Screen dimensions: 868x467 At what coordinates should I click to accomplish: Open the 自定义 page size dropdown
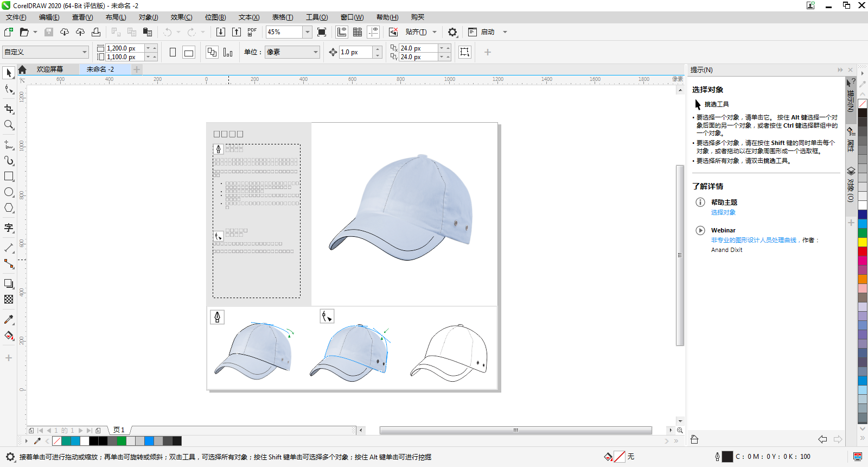point(85,52)
